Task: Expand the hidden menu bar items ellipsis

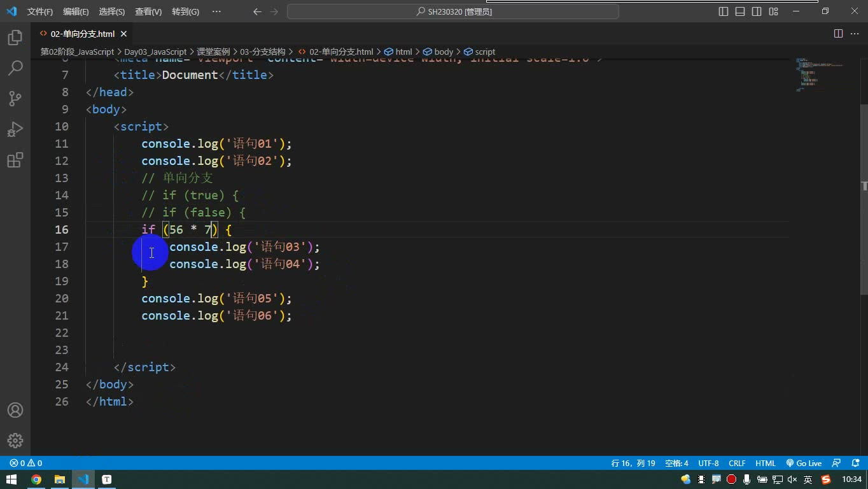Action: (216, 11)
